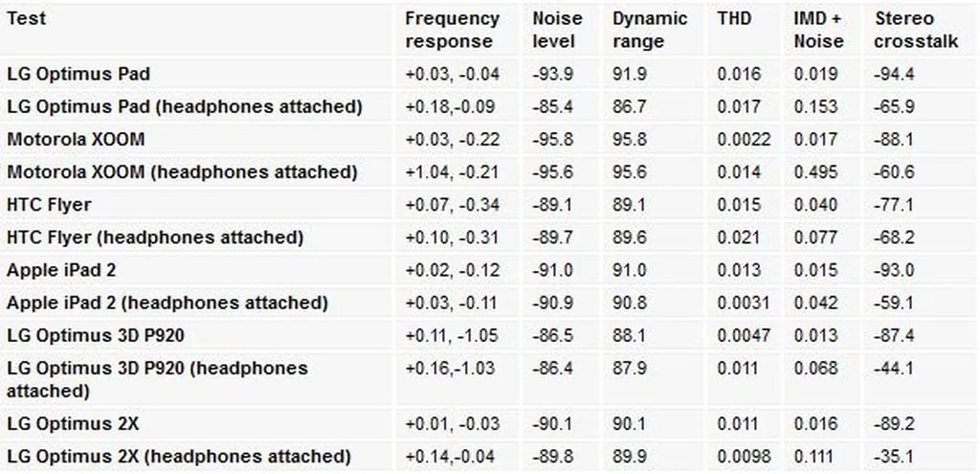This screenshot has width=980, height=474.
Task: Select HTC Flyer (headphones attached) row label
Action: pos(155,237)
